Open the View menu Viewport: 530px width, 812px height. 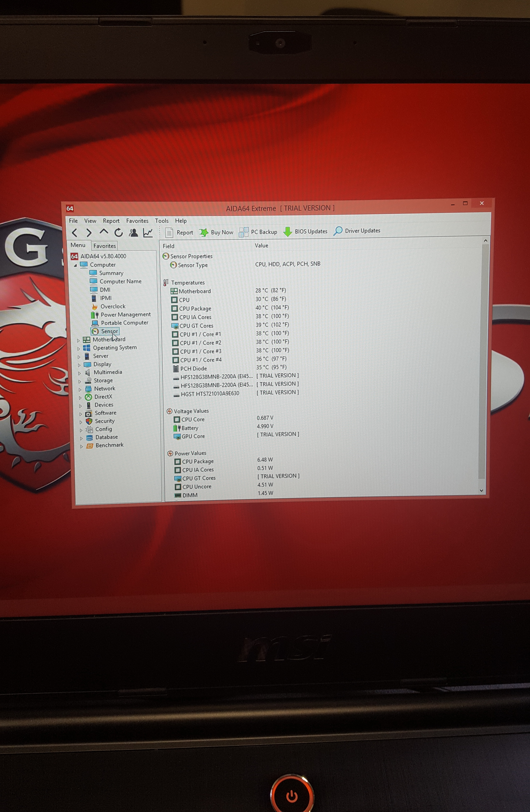pos(90,221)
